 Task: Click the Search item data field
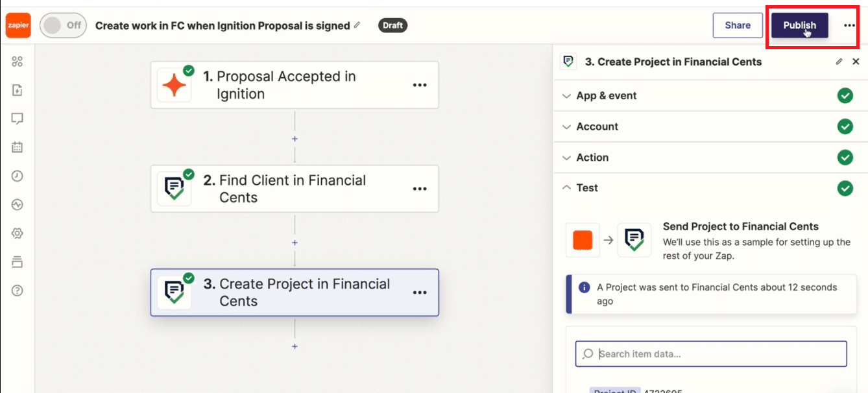711,354
